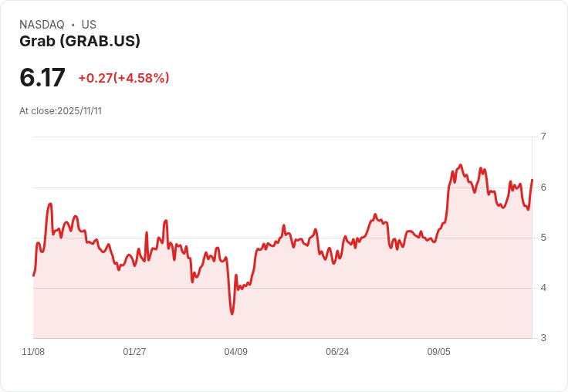Click the y-axis value 5
This screenshot has height=392, width=568.
[x=543, y=238]
